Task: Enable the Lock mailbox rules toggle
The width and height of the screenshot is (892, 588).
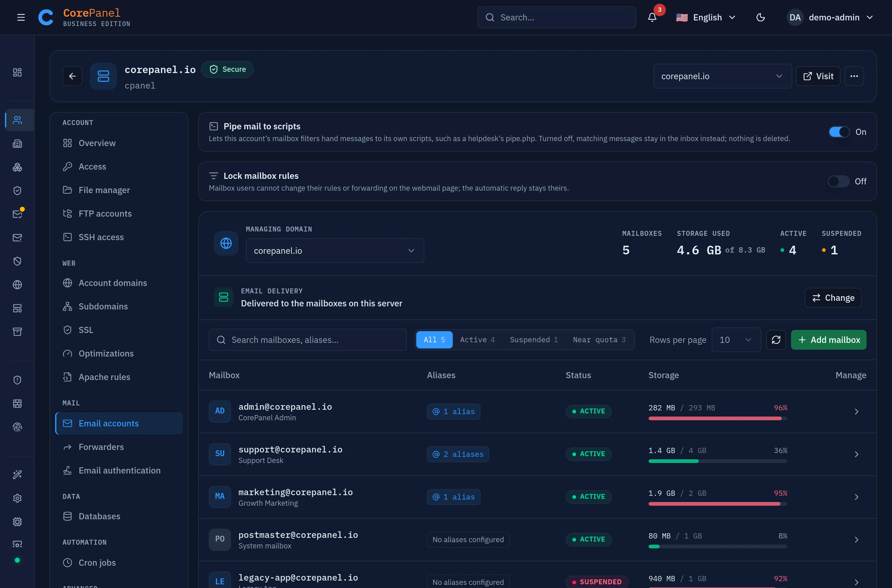Action: coord(838,181)
